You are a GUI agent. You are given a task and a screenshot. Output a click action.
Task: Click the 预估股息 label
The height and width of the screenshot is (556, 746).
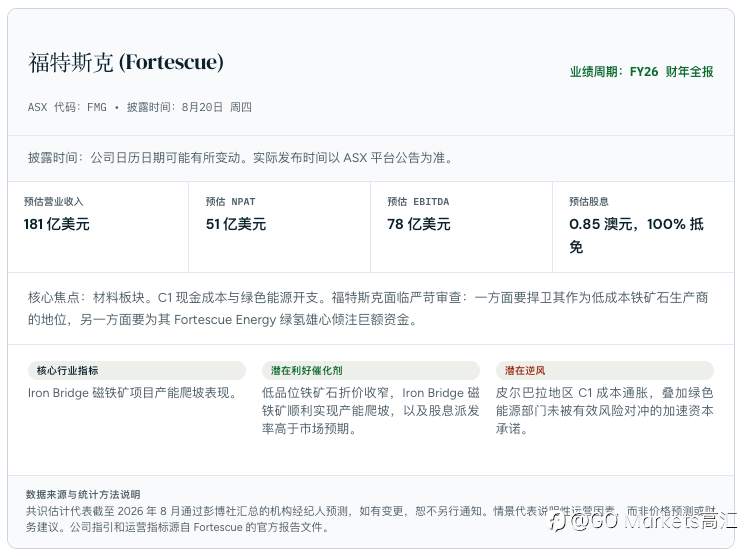589,202
